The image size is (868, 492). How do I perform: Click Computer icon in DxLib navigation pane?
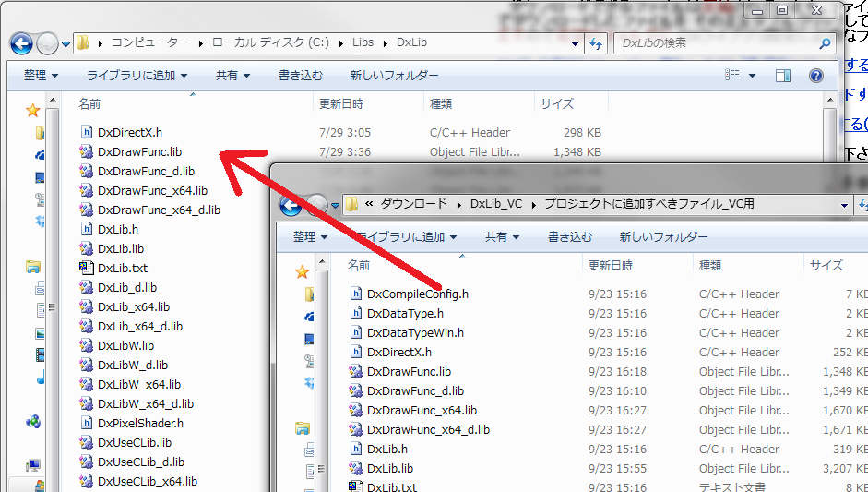coord(33,465)
